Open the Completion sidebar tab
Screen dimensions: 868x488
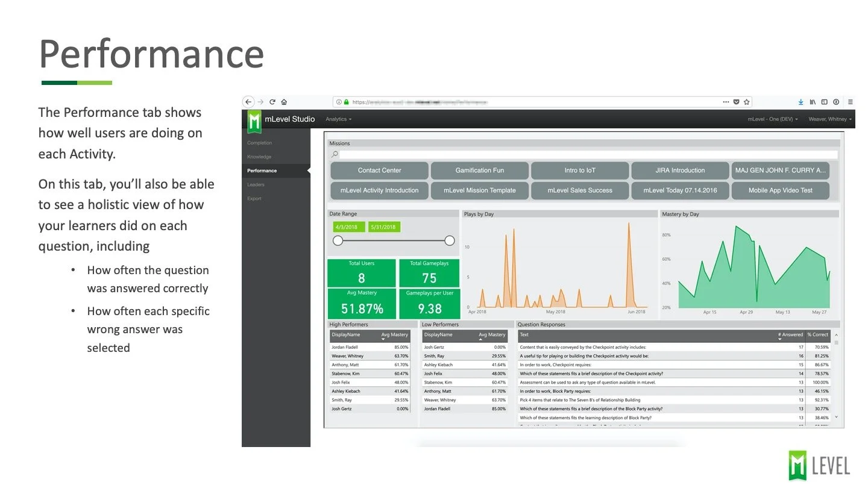[259, 143]
